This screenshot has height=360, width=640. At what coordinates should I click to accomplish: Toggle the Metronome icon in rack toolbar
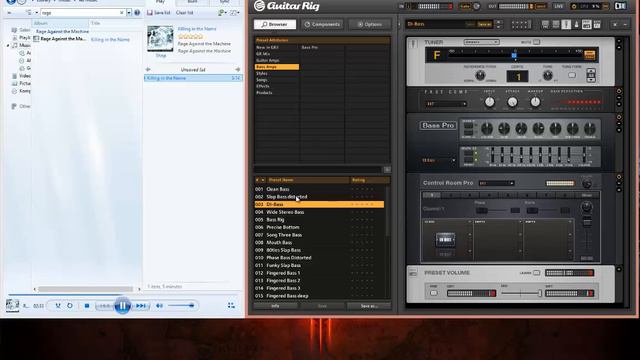coord(576,24)
